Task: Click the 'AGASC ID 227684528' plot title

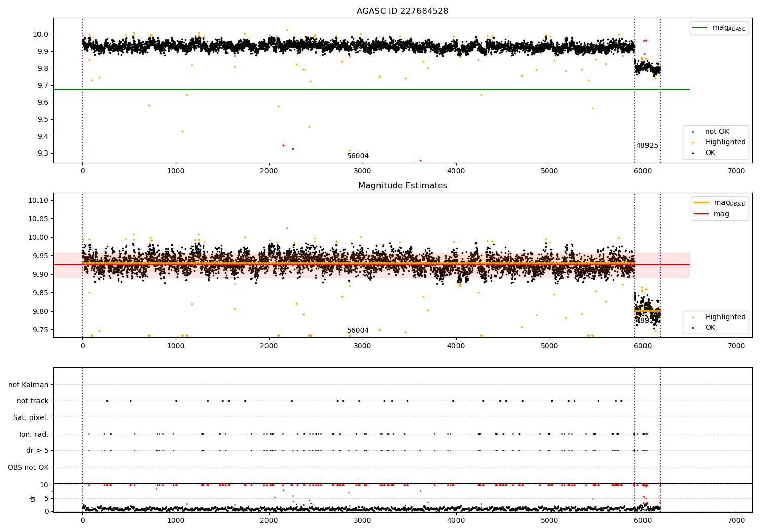Action: click(402, 11)
